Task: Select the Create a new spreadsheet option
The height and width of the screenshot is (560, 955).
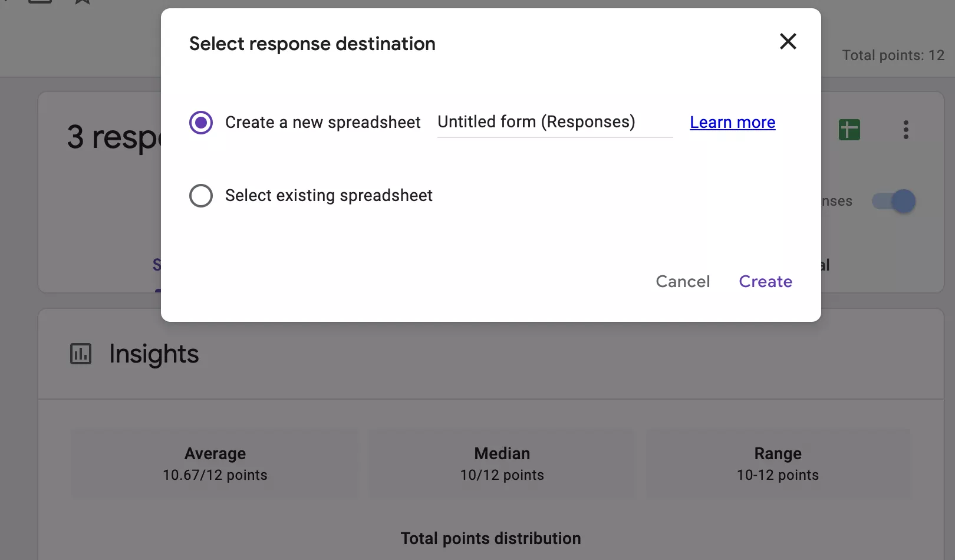Action: tap(201, 122)
